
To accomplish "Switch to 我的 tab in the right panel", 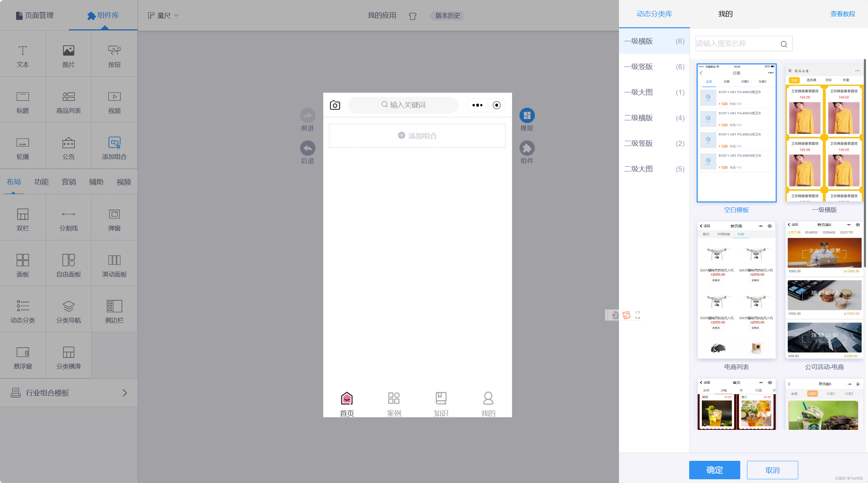I will [x=725, y=14].
